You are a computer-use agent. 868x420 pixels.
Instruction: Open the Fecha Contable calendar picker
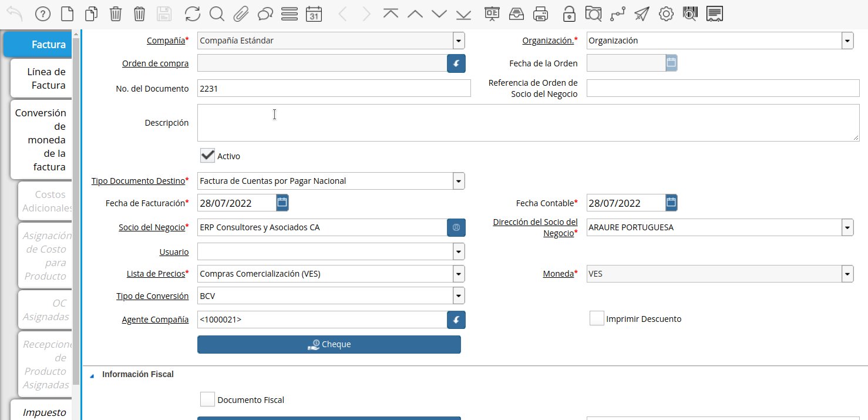[671, 203]
